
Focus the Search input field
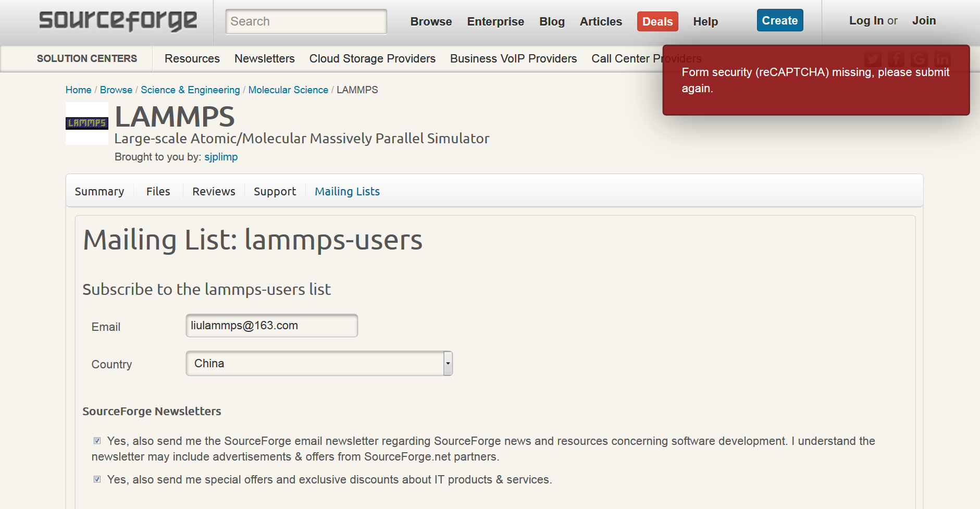coord(306,21)
